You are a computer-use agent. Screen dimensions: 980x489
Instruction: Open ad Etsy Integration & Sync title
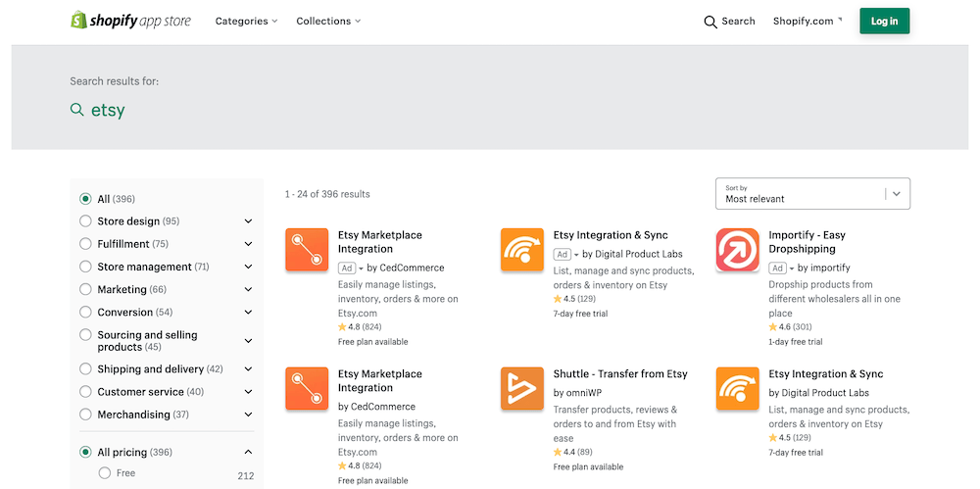pos(611,235)
